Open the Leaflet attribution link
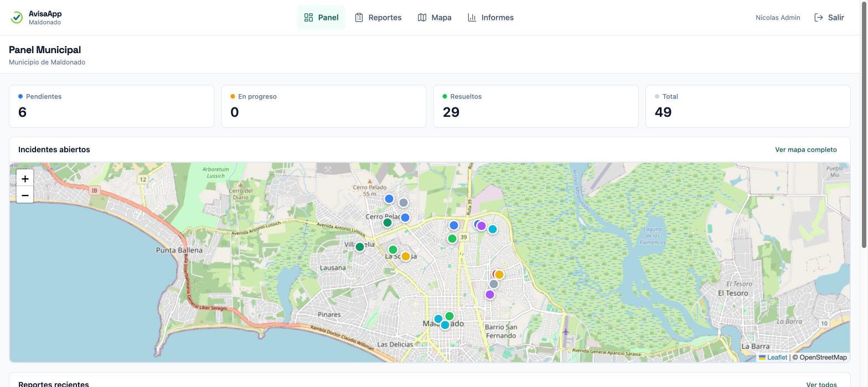 [773, 357]
